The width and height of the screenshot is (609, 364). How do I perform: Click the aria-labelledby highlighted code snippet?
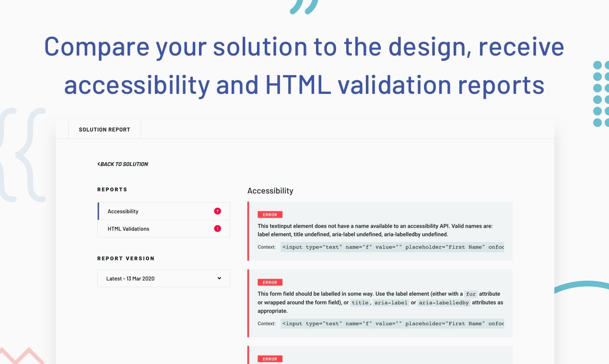click(x=443, y=302)
